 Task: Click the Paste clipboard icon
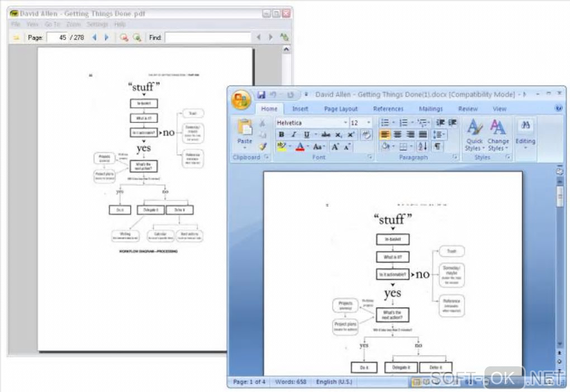pos(245,127)
